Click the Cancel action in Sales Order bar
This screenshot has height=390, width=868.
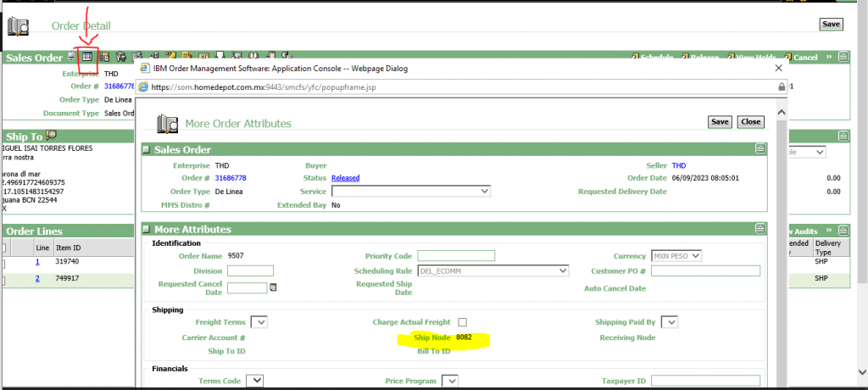pos(800,57)
